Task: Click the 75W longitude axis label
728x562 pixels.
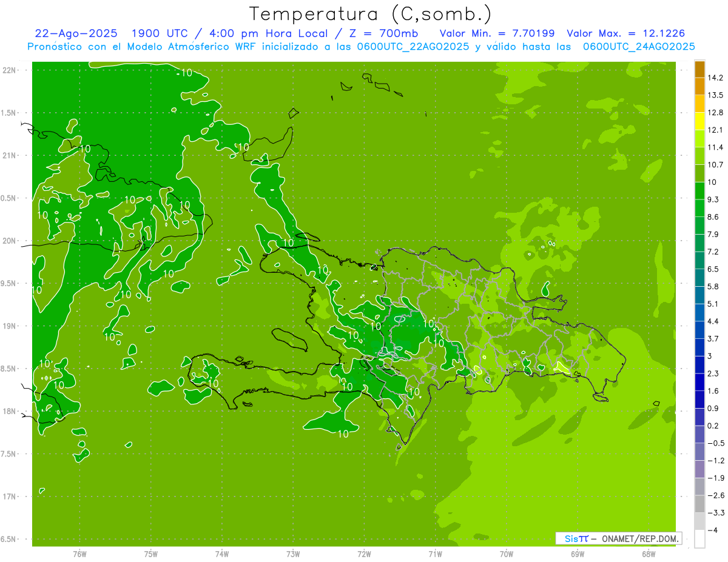Action: tap(151, 554)
